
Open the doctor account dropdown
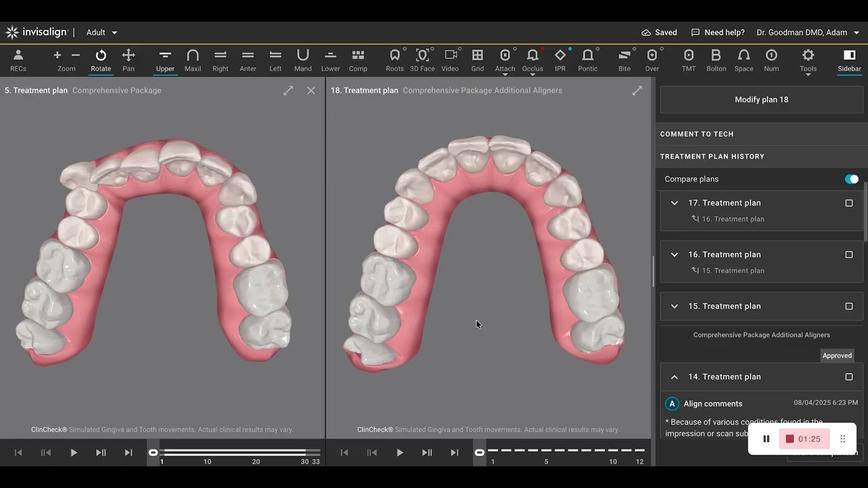808,33
